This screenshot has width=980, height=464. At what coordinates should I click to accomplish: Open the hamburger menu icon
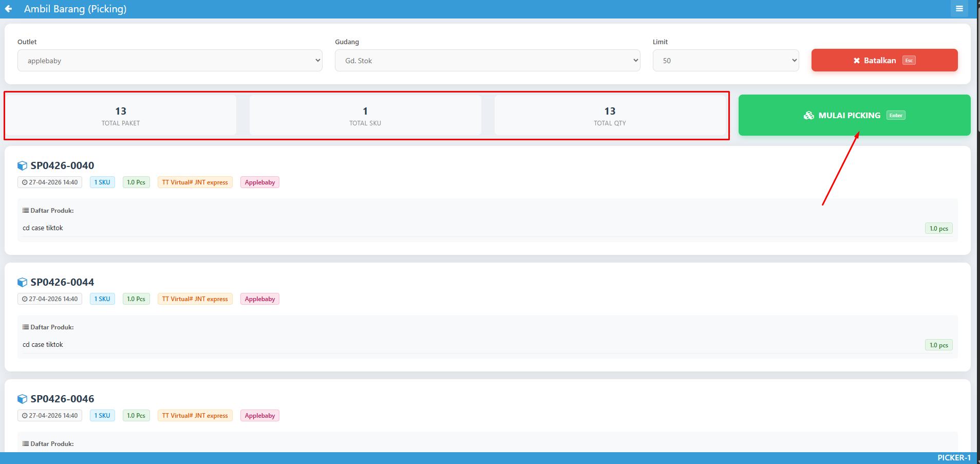coord(959,9)
